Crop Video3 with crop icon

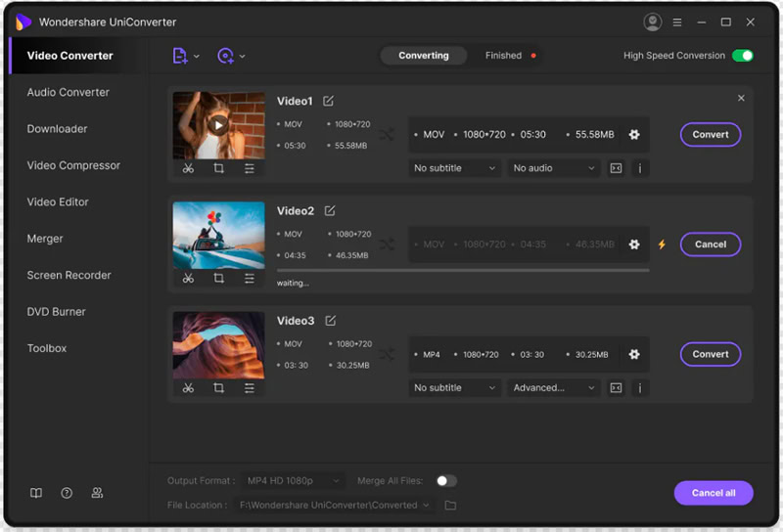click(x=218, y=388)
